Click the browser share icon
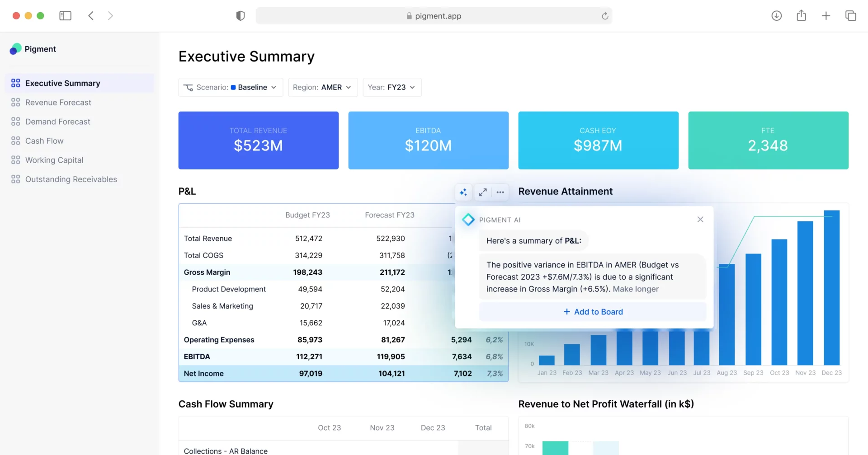Image resolution: width=868 pixels, height=455 pixels. [801, 16]
